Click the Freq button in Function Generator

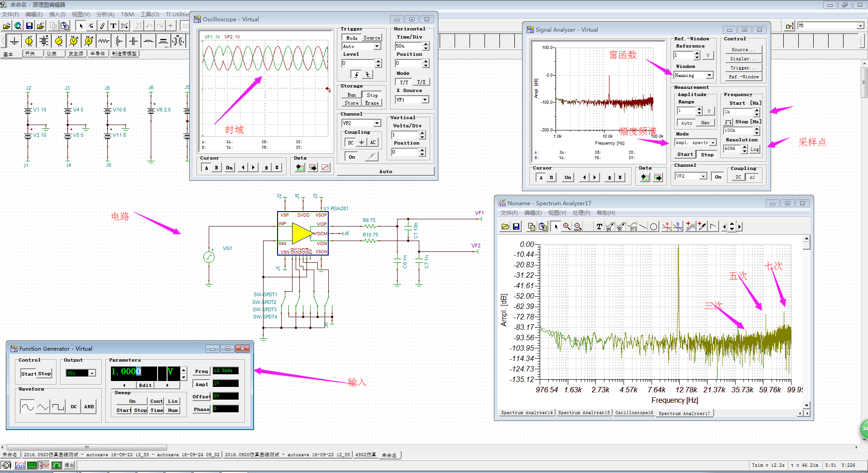click(201, 371)
